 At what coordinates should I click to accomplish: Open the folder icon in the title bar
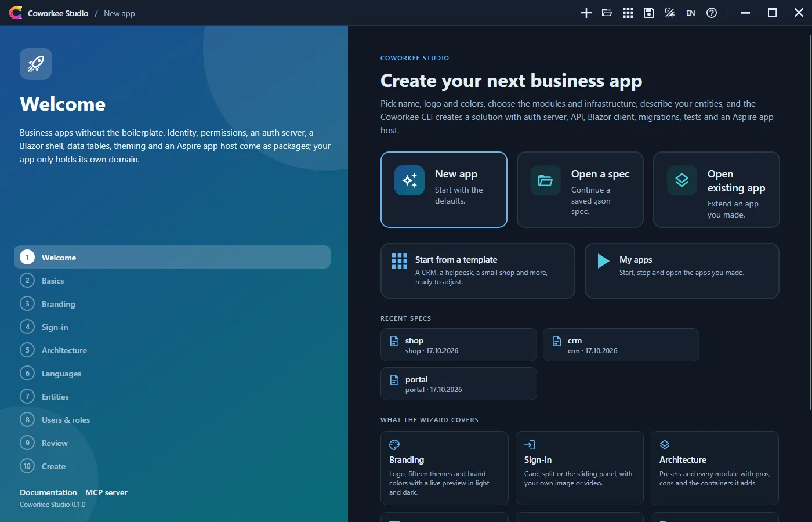(607, 13)
